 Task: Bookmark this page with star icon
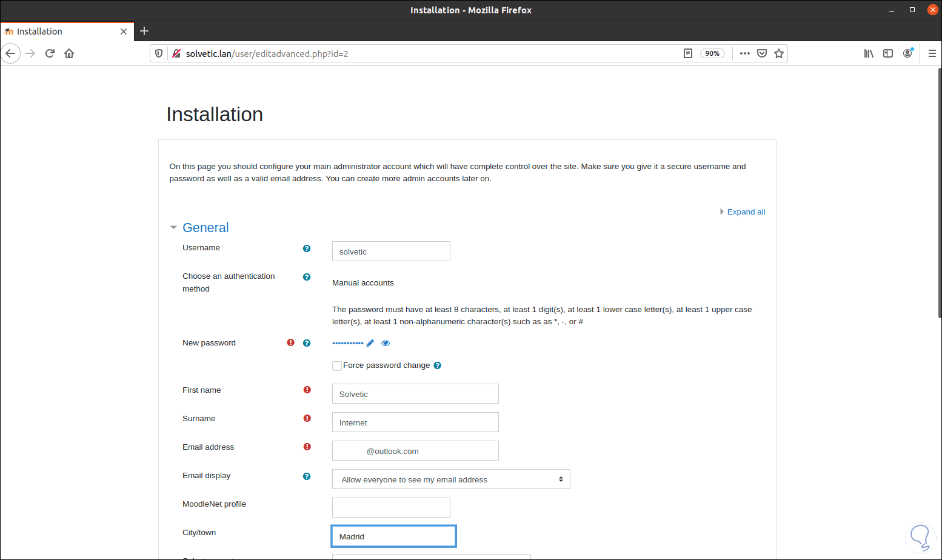point(779,53)
